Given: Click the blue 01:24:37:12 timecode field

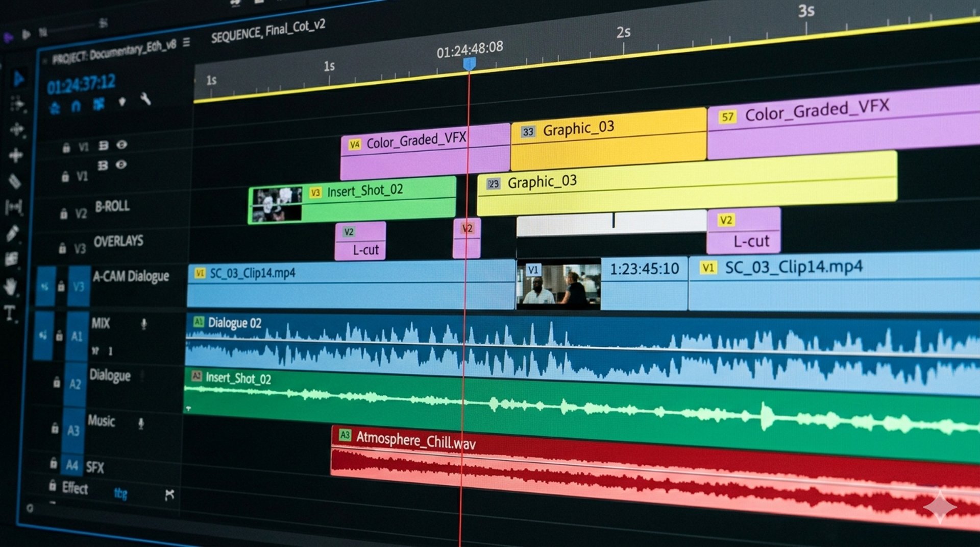Looking at the screenshot, I should coord(81,84).
